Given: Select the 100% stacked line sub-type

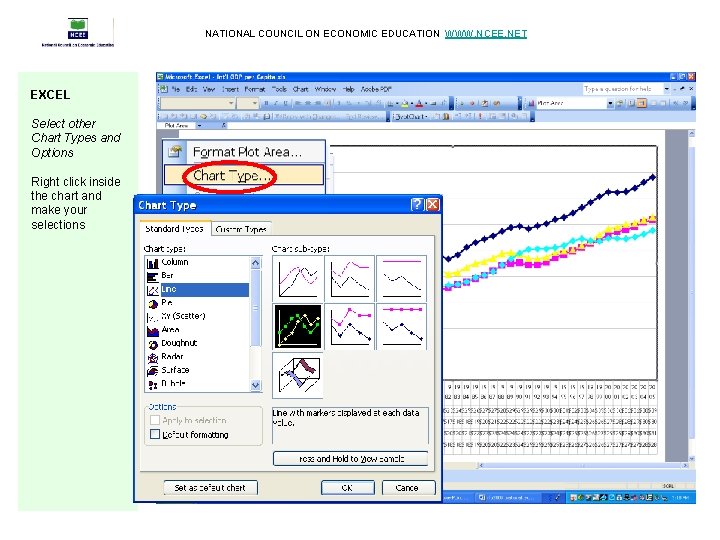Looking at the screenshot, I should (402, 278).
